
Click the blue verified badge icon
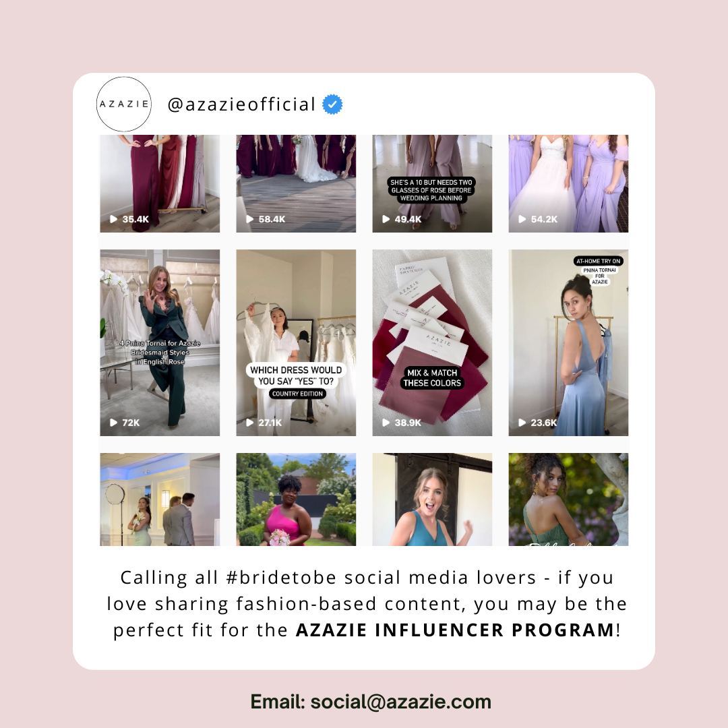332,104
